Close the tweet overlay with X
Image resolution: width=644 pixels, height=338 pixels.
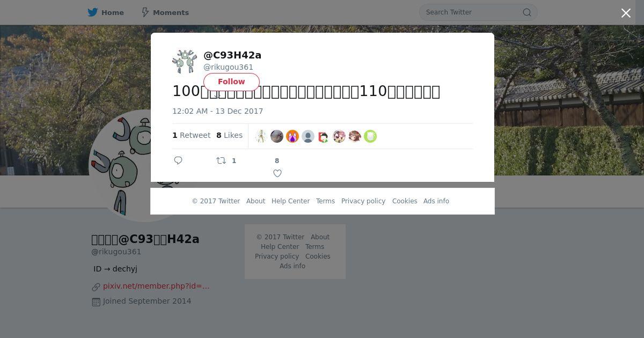point(626,13)
